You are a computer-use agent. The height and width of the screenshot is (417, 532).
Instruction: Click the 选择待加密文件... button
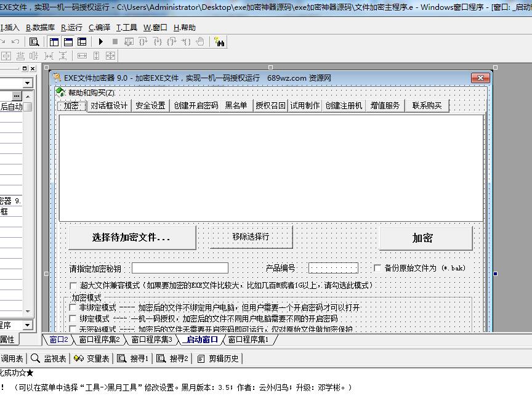tap(132, 238)
